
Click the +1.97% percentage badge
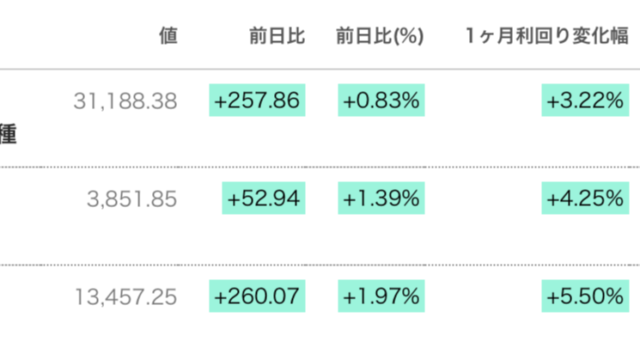click(x=381, y=296)
